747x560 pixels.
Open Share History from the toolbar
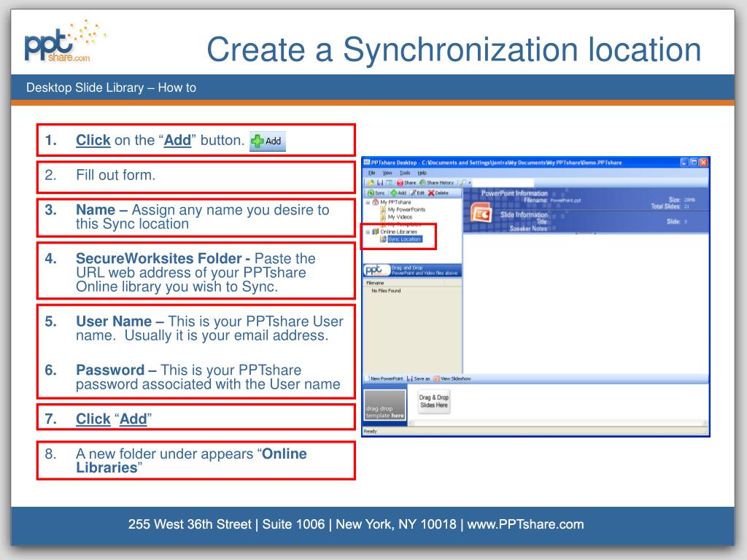point(436,183)
